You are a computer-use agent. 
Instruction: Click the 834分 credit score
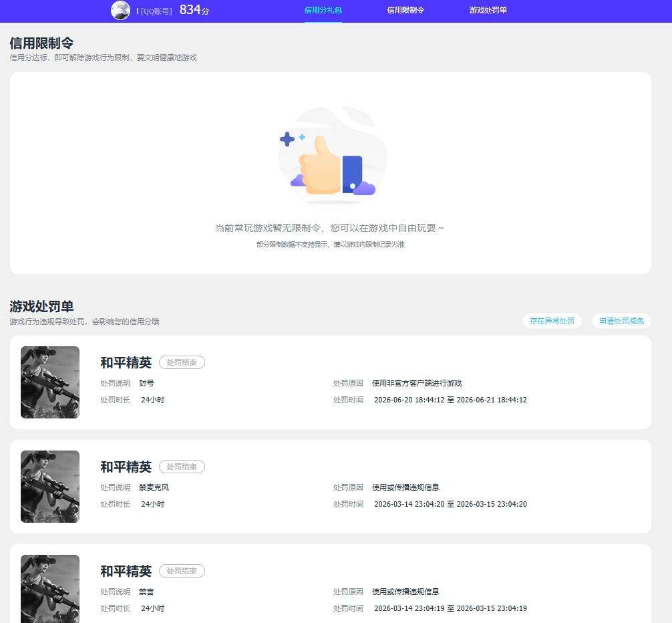[194, 10]
